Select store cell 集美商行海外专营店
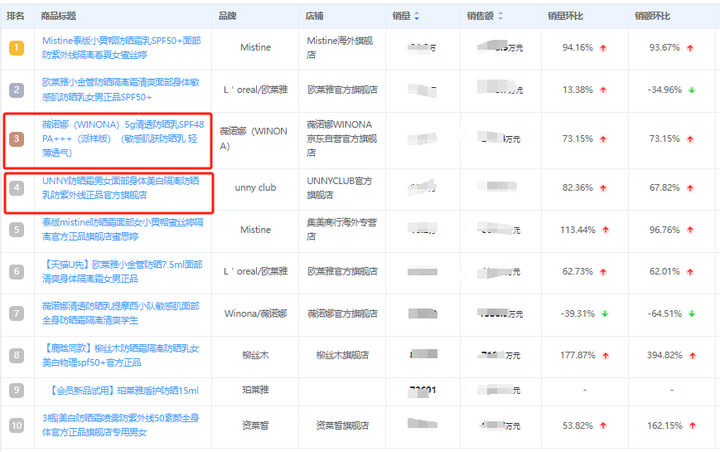 click(342, 230)
